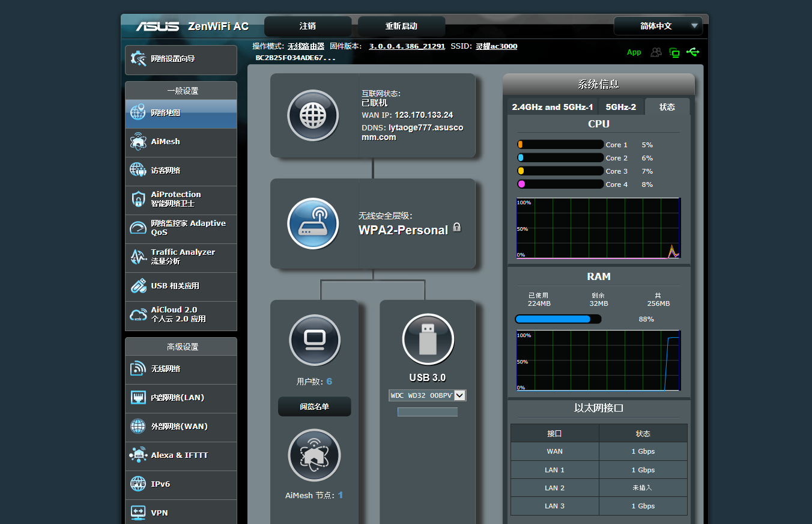Click the ASUS ZenWiFi AC logo

pyautogui.click(x=192, y=26)
